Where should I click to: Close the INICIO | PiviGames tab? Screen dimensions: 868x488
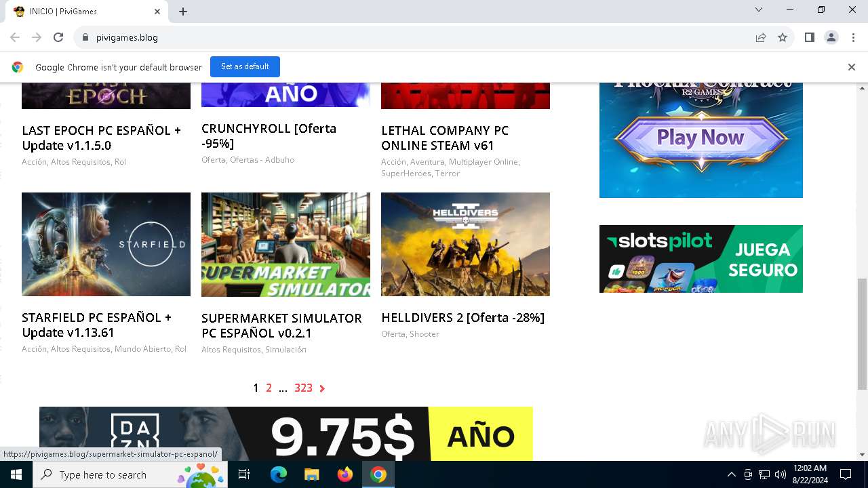[157, 12]
